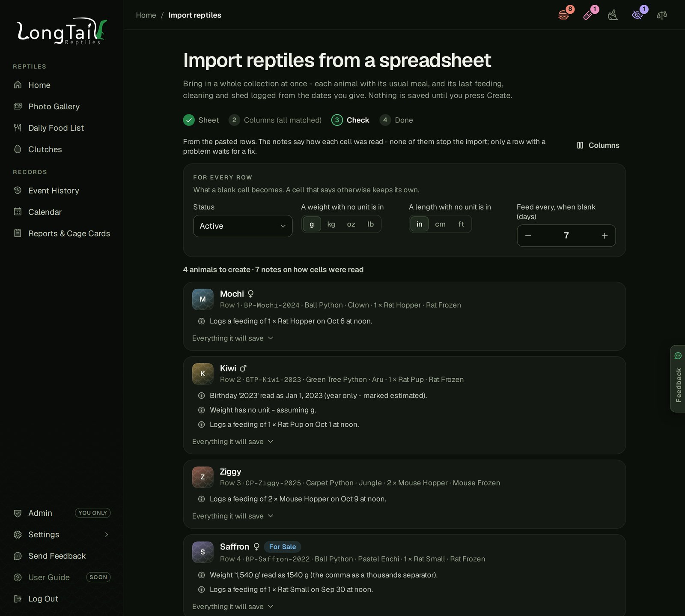Select ft as length unit
This screenshot has width=685, height=616.
(x=461, y=224)
